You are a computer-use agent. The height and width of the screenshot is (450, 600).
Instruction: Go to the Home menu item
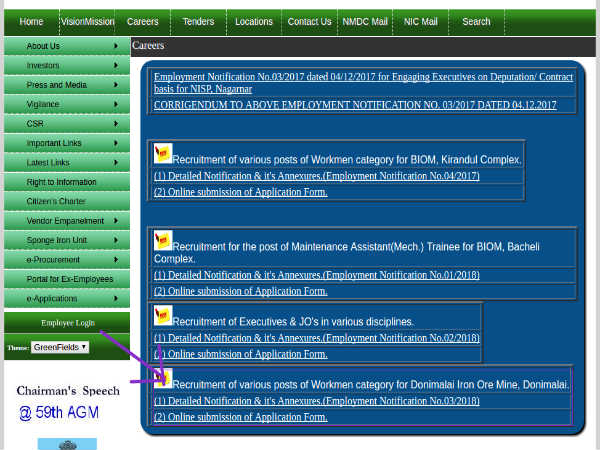[x=31, y=22]
